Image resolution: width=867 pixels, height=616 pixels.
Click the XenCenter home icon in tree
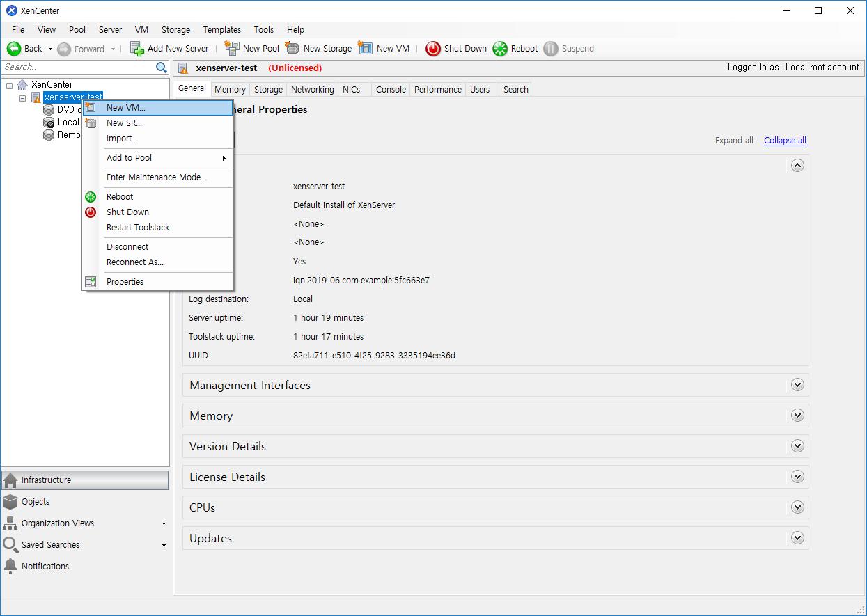pyautogui.click(x=22, y=85)
